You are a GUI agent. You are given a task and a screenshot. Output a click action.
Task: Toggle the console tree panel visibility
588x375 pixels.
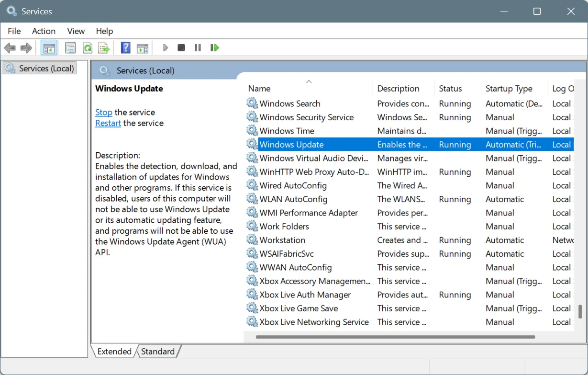pyautogui.click(x=49, y=47)
